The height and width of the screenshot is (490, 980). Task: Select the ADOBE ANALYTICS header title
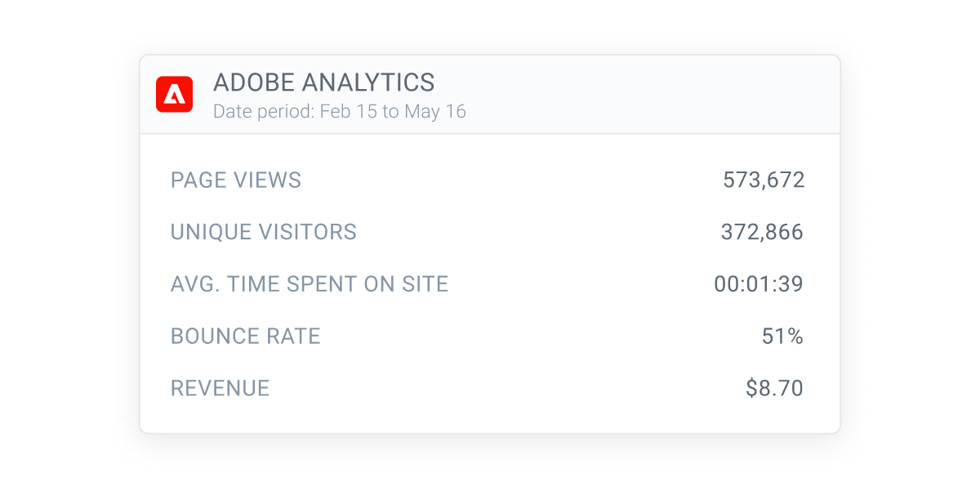(x=324, y=82)
